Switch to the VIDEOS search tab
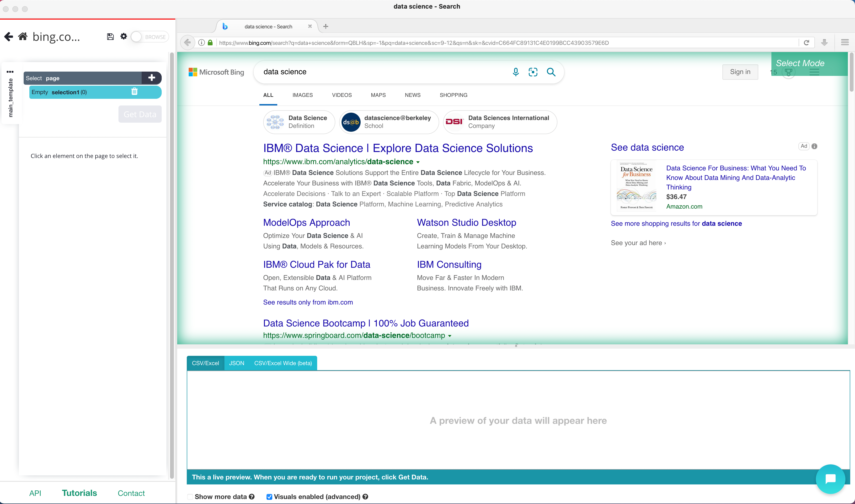The height and width of the screenshot is (504, 855). (x=342, y=95)
